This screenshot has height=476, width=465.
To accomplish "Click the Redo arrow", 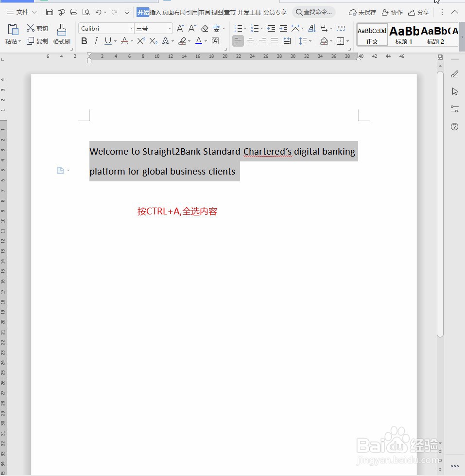I will [114, 12].
